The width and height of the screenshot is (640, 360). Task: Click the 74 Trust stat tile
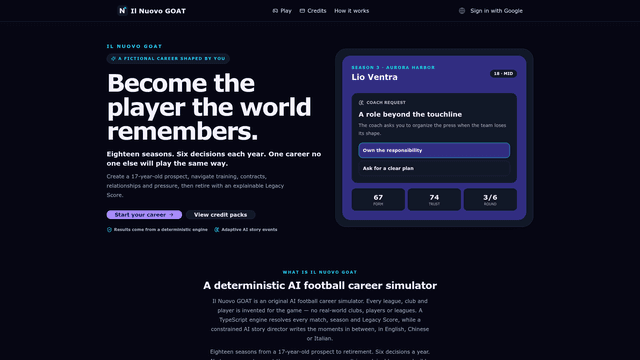coord(434,200)
